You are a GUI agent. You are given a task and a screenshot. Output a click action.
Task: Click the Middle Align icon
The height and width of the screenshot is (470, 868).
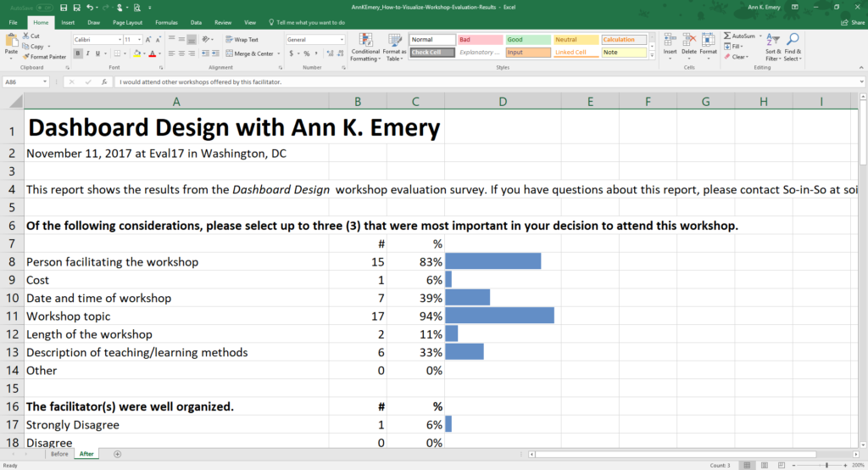coord(181,39)
